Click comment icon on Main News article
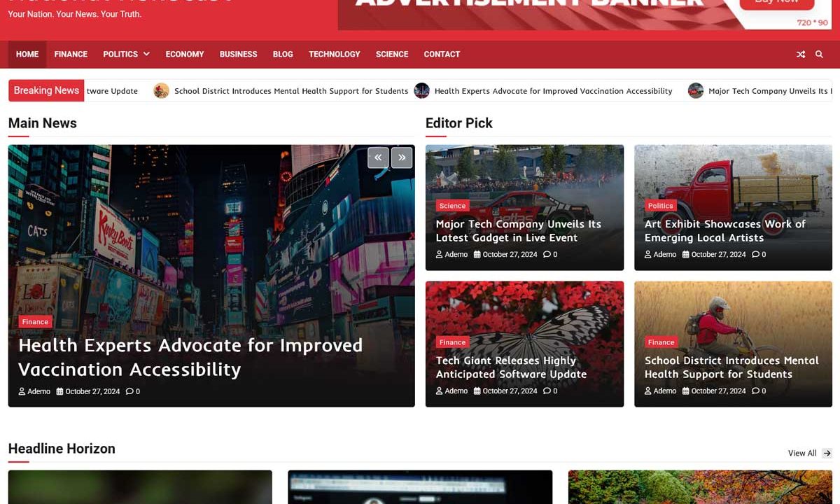Screen dimensions: 840x504 (x=129, y=392)
